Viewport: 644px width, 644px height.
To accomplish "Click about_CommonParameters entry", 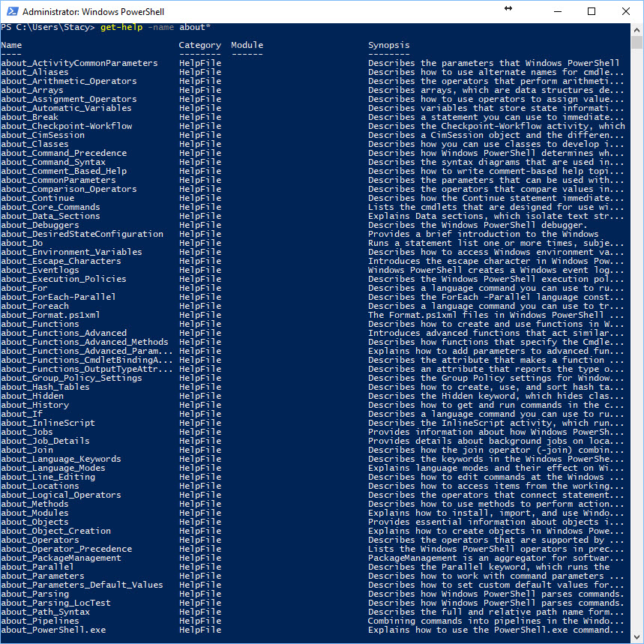I will (x=58, y=180).
